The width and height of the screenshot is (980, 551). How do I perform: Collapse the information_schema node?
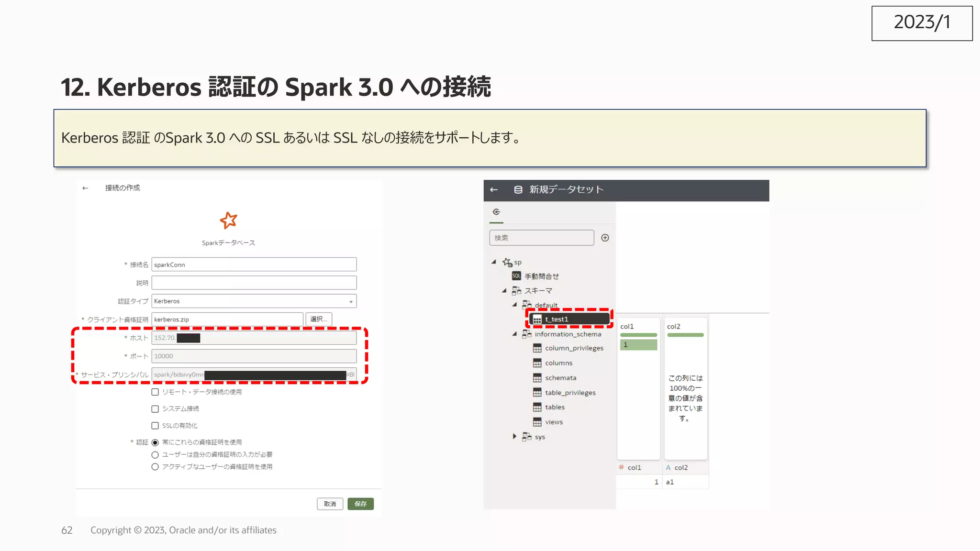[x=514, y=334]
